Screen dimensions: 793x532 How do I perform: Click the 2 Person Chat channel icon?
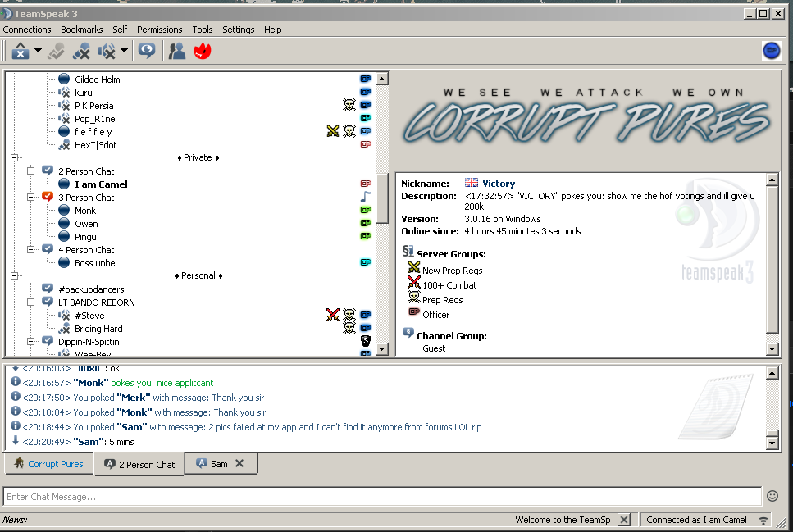coord(48,171)
